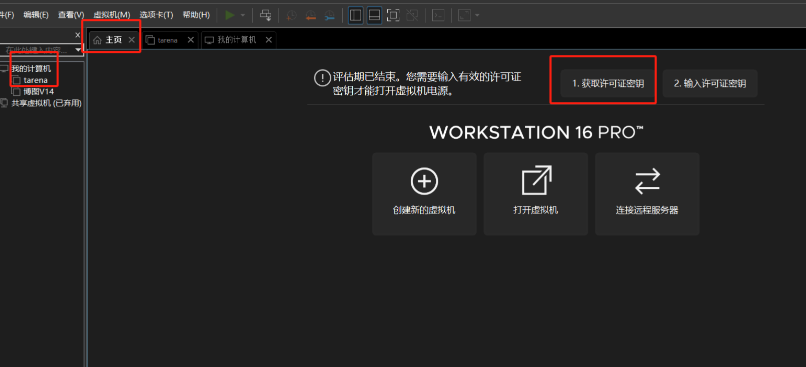Switch to the tarena tab
The height and width of the screenshot is (367, 806).
point(168,40)
